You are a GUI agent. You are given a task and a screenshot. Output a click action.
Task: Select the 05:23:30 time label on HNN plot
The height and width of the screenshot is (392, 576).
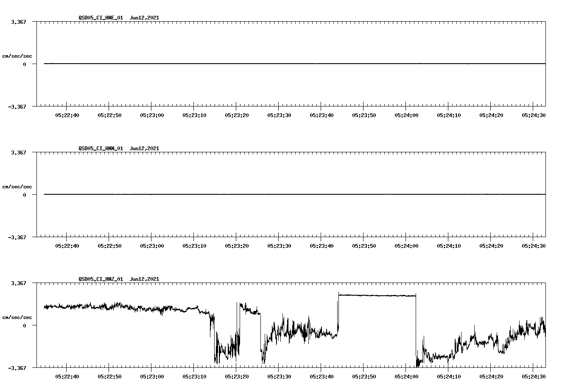[x=279, y=246]
